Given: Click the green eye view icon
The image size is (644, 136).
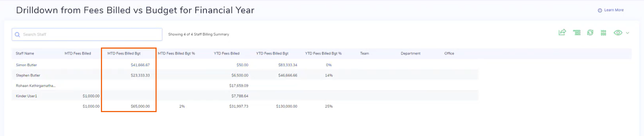Looking at the screenshot, I should point(618,33).
